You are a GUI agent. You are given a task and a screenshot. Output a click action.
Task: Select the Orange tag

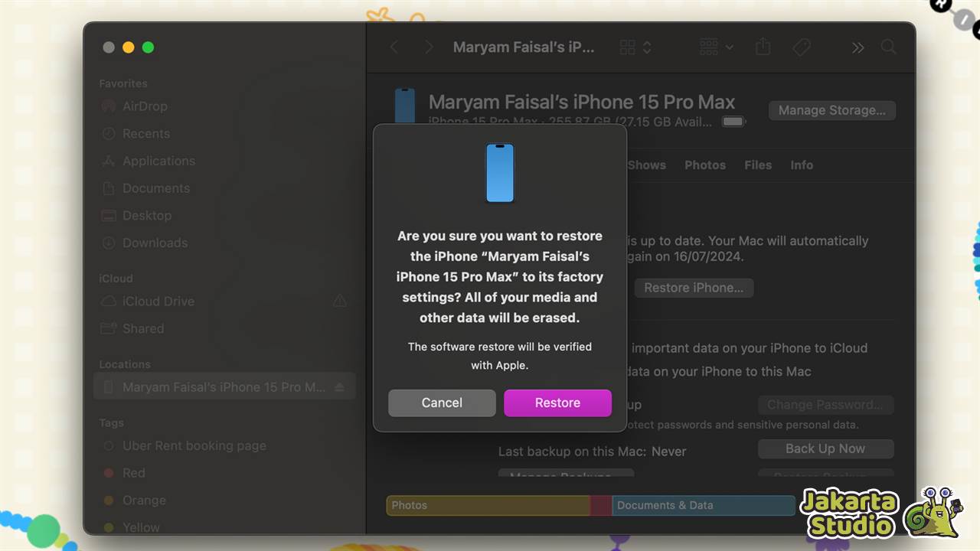[134, 500]
